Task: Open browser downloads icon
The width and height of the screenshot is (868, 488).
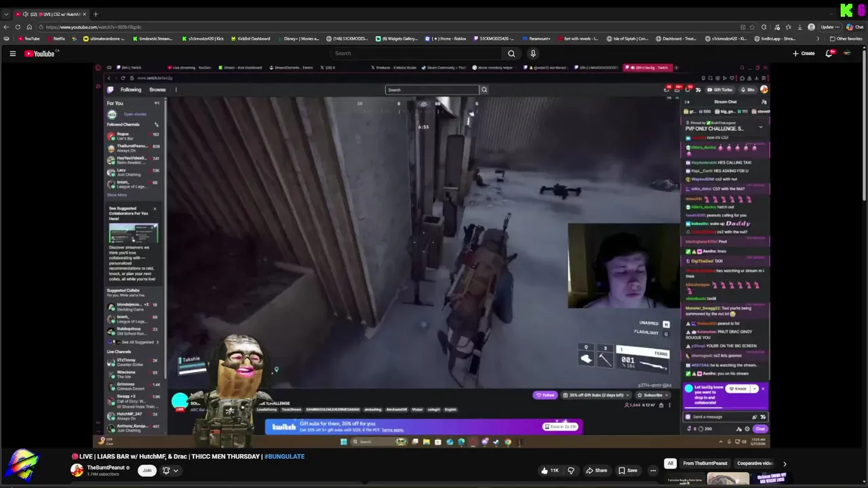Action: [800, 27]
